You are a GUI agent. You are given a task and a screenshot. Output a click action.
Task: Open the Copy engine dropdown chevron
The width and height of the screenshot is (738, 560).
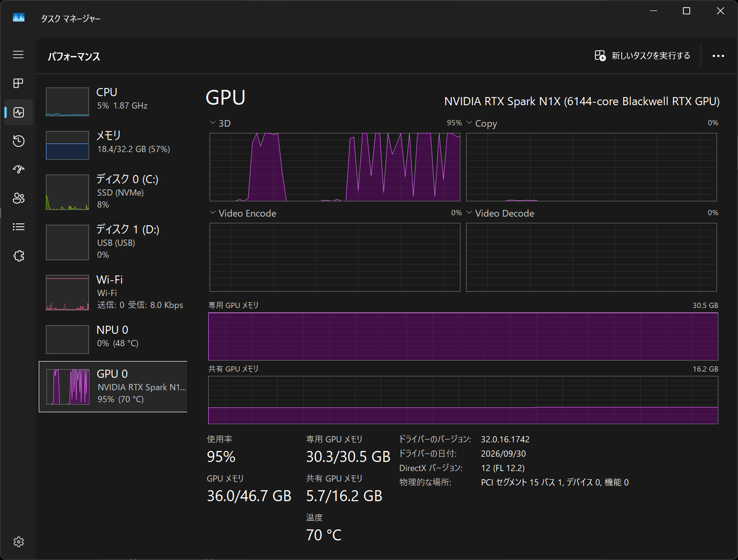point(469,123)
